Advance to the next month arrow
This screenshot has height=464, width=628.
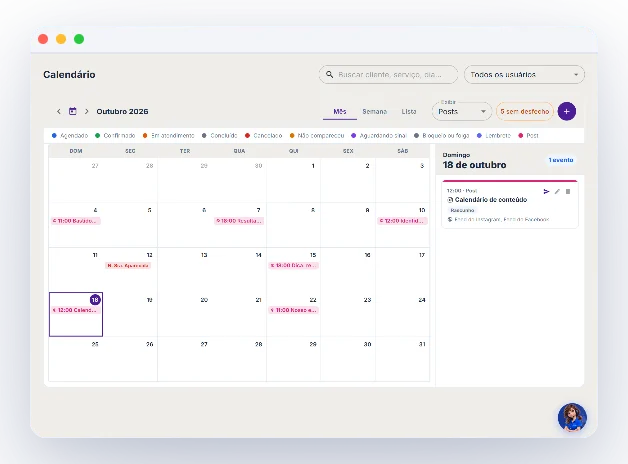(x=87, y=111)
